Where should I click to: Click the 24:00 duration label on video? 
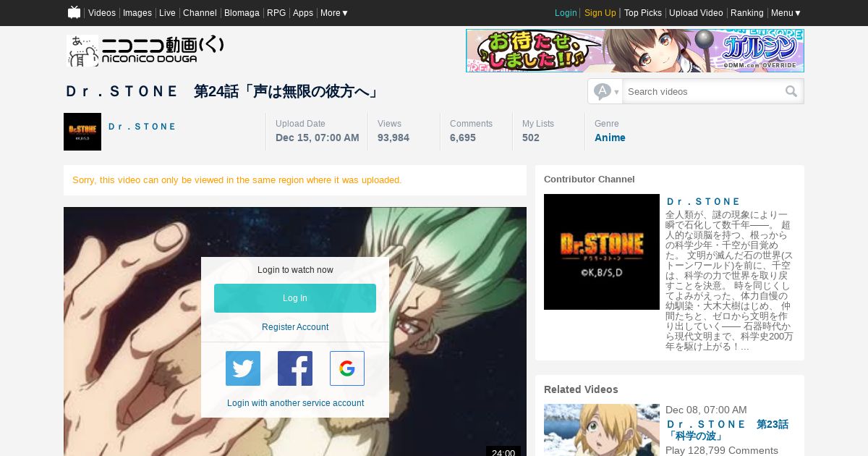503,452
